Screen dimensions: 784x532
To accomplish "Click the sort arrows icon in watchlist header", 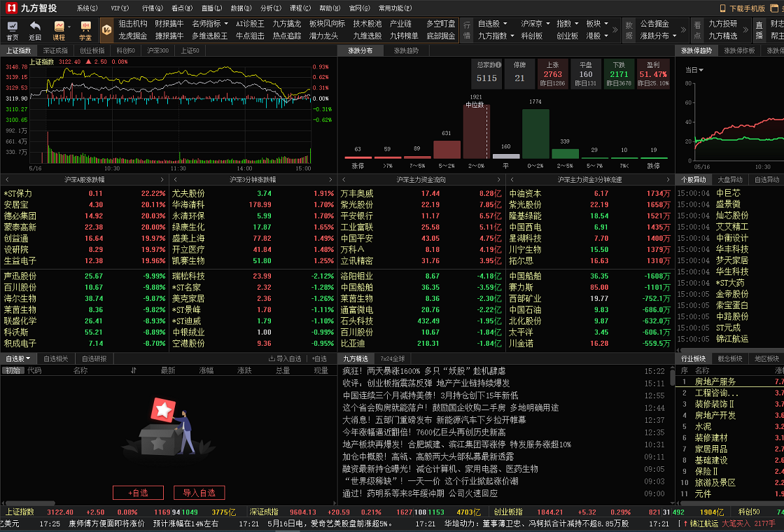I will coord(134,370).
